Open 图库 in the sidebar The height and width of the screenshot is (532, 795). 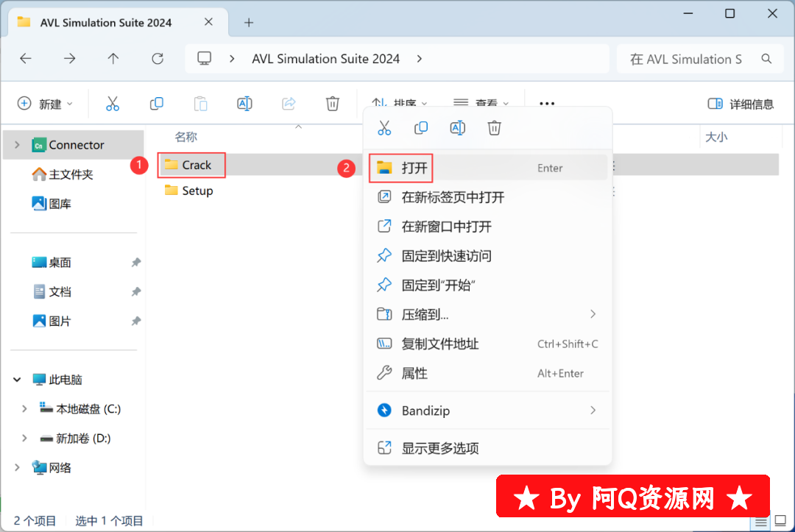[52, 204]
